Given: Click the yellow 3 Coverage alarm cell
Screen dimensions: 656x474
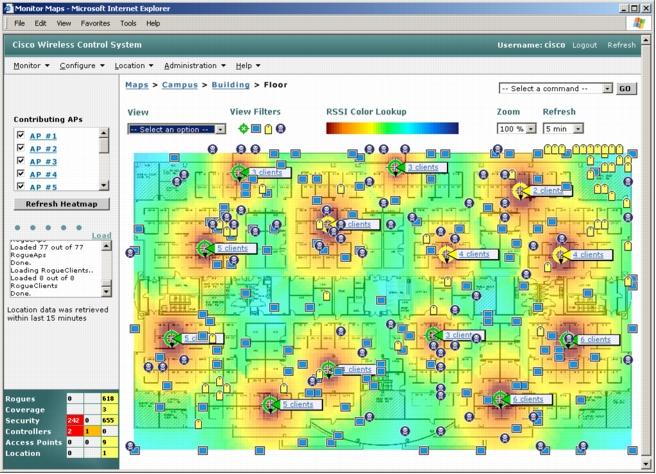Looking at the screenshot, I should [109, 410].
